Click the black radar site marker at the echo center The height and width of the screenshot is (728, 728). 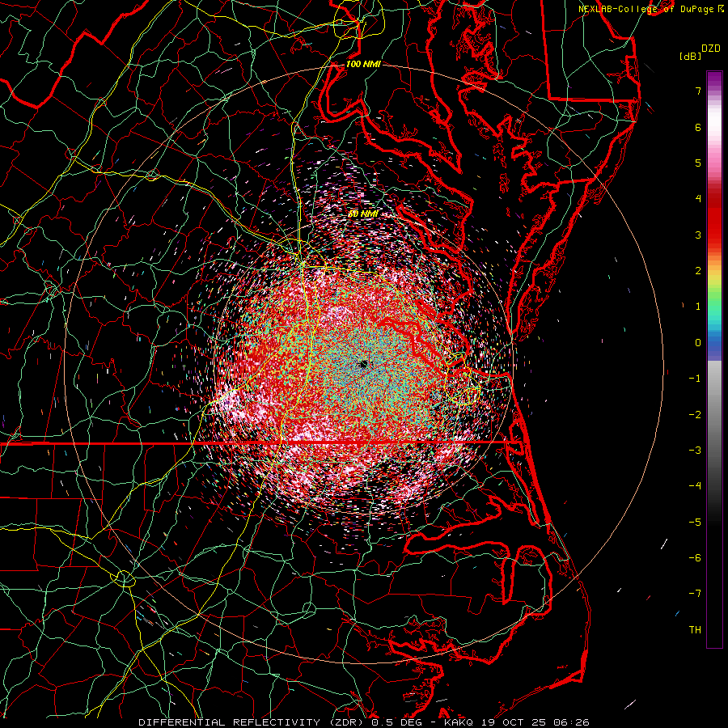(363, 365)
